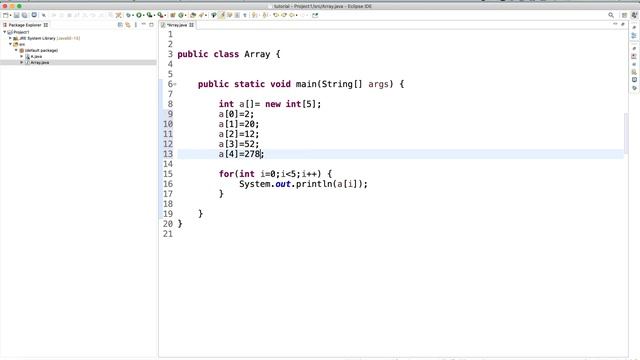Screen dimensions: 640x360
Task: Click 'public class Array {' line
Action: point(229,54)
